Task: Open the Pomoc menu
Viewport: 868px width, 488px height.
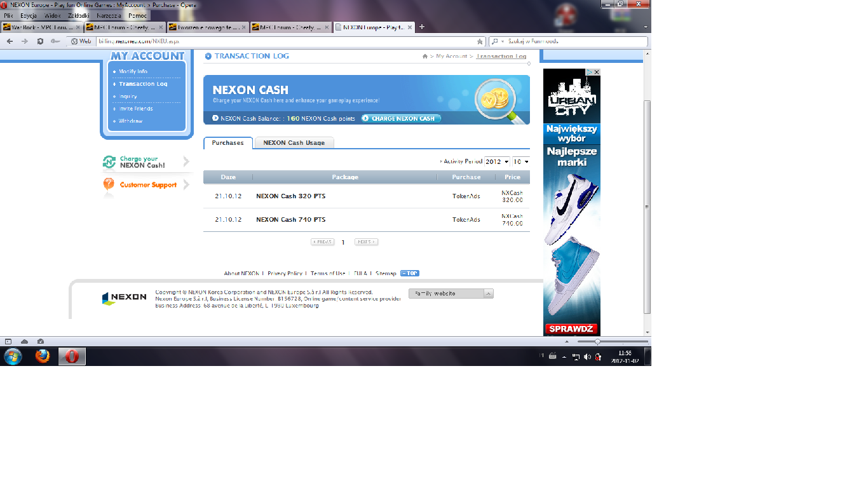Action: click(137, 15)
